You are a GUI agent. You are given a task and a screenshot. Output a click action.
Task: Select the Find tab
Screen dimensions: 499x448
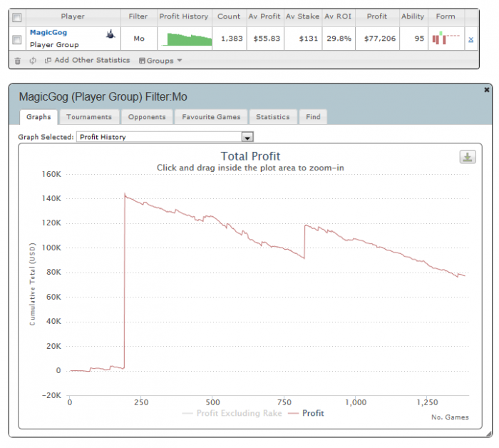313,117
